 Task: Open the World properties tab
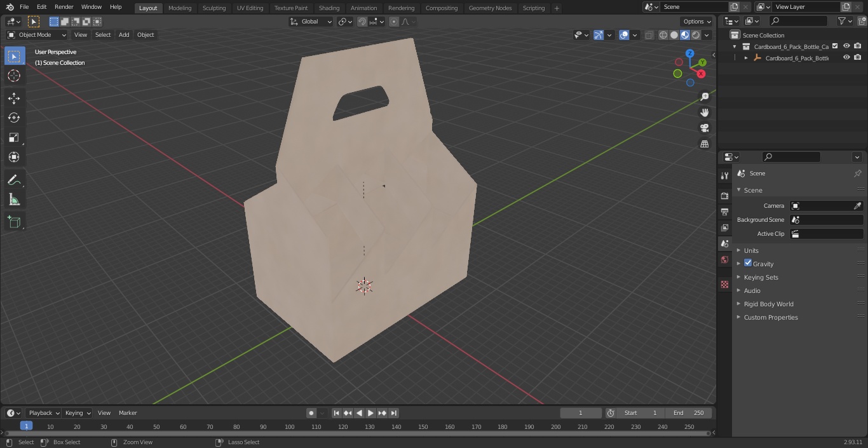724,259
